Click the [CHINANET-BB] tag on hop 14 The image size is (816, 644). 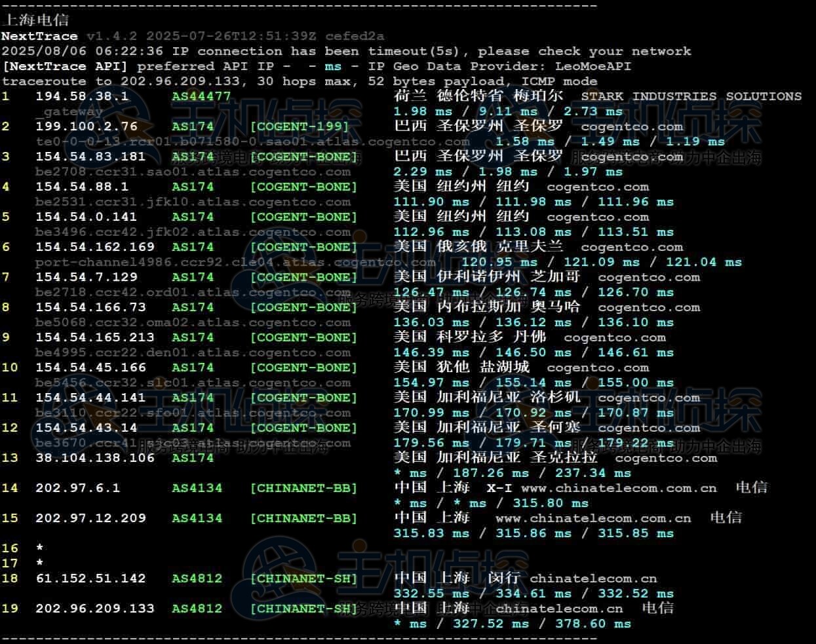[303, 488]
